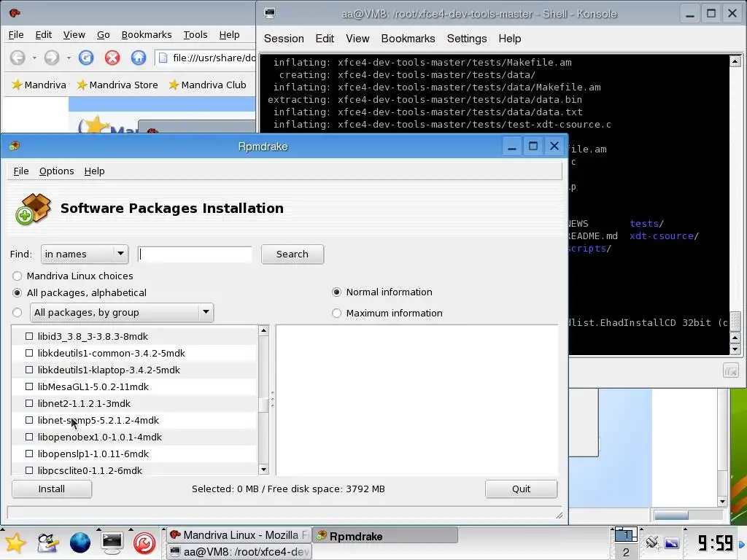
Task: Open Konsole Settings menu
Action: pos(467,39)
